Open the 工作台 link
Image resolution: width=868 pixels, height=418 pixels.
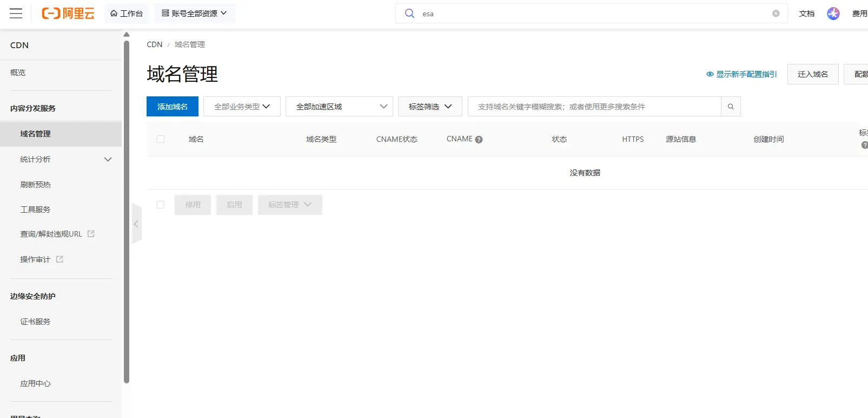(127, 14)
